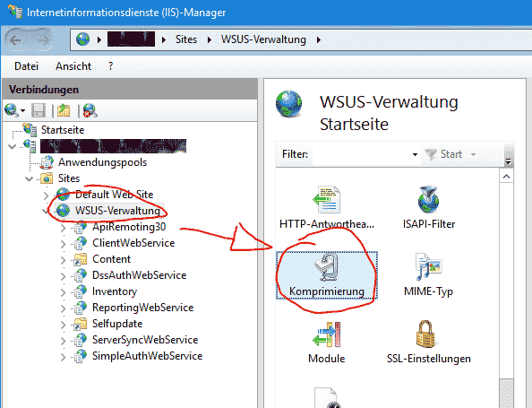The width and height of the screenshot is (532, 408).
Task: Click inside the Filter input field
Action: (x=362, y=154)
